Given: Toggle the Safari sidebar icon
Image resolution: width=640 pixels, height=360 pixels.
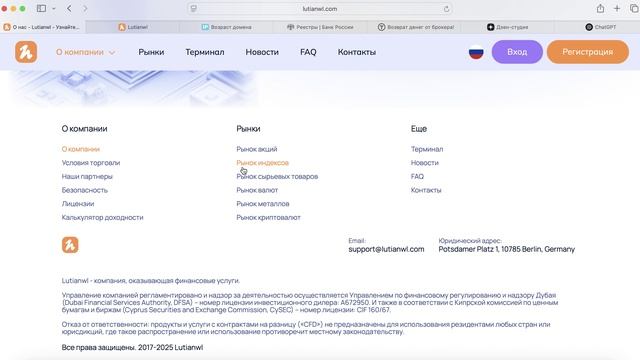Looking at the screenshot, I should pos(41,8).
